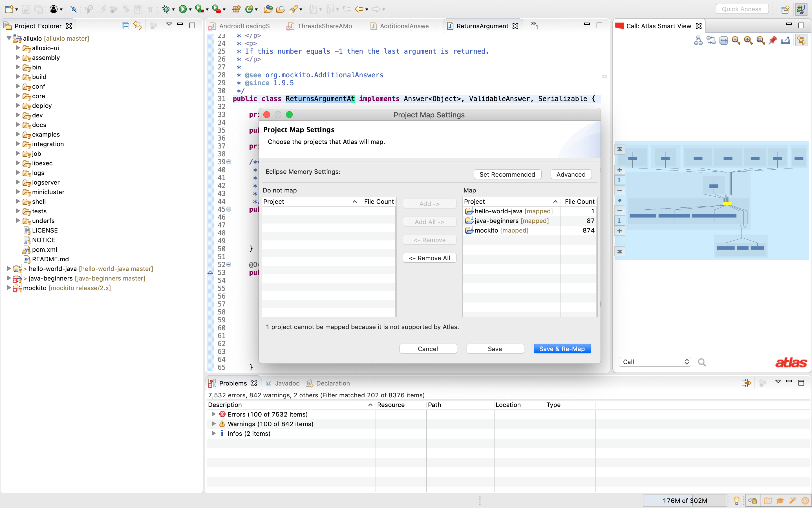Image resolution: width=812 pixels, height=508 pixels.
Task: Zoom out in Atlas Smart View
Action: tap(736, 40)
